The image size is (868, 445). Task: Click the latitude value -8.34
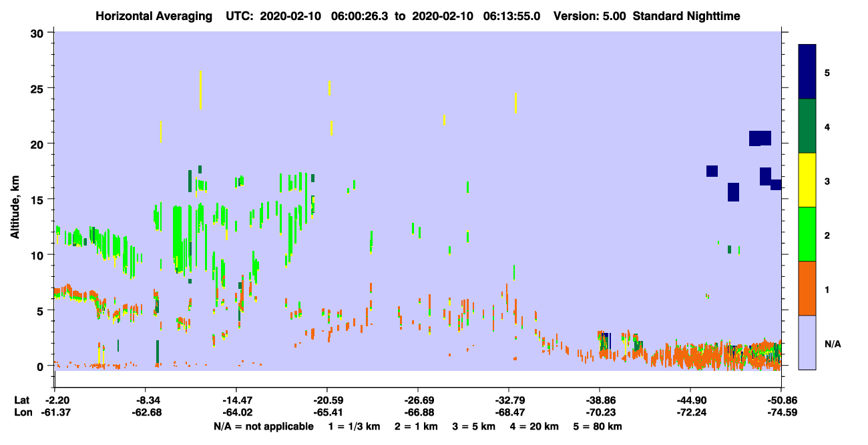(x=145, y=400)
